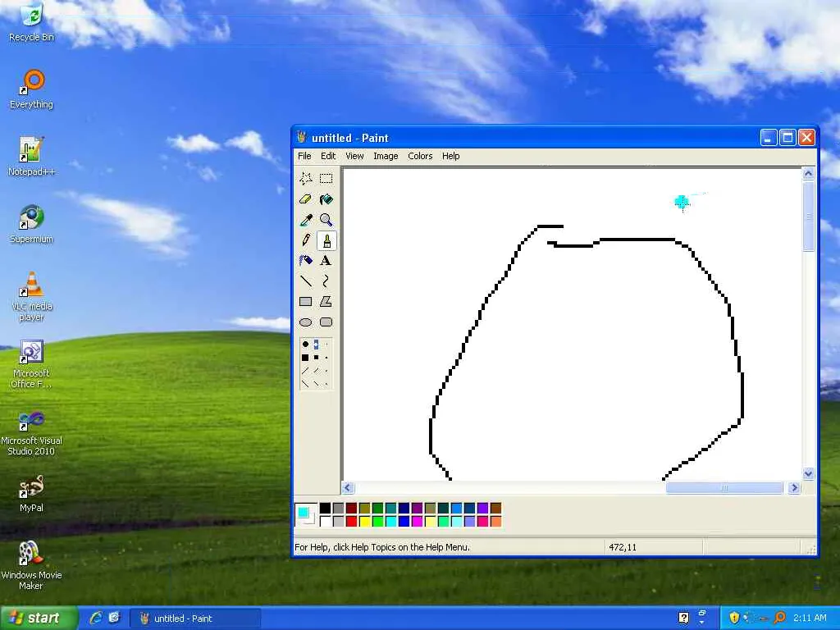Click the horizontal scrollbar thumb
This screenshot has width=840, height=630.
click(724, 487)
